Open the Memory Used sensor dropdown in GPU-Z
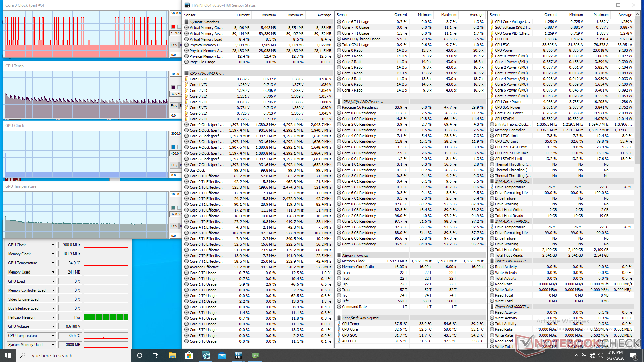Screen dimensions: 644x362 click(53, 272)
